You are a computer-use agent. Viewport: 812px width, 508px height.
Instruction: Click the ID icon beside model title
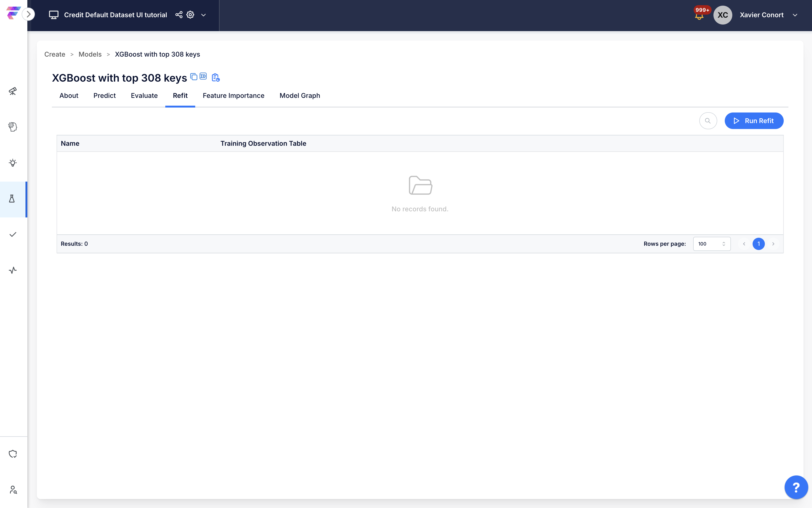click(x=203, y=76)
